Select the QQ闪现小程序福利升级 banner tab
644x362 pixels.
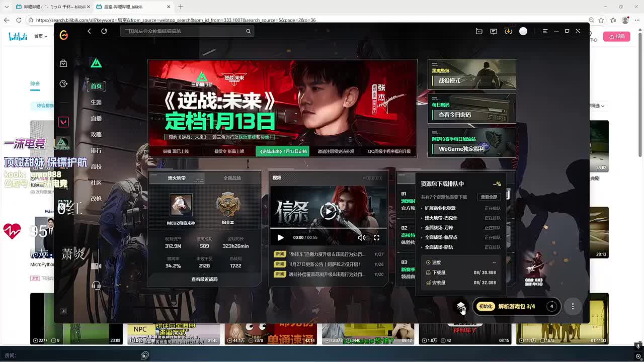click(389, 151)
